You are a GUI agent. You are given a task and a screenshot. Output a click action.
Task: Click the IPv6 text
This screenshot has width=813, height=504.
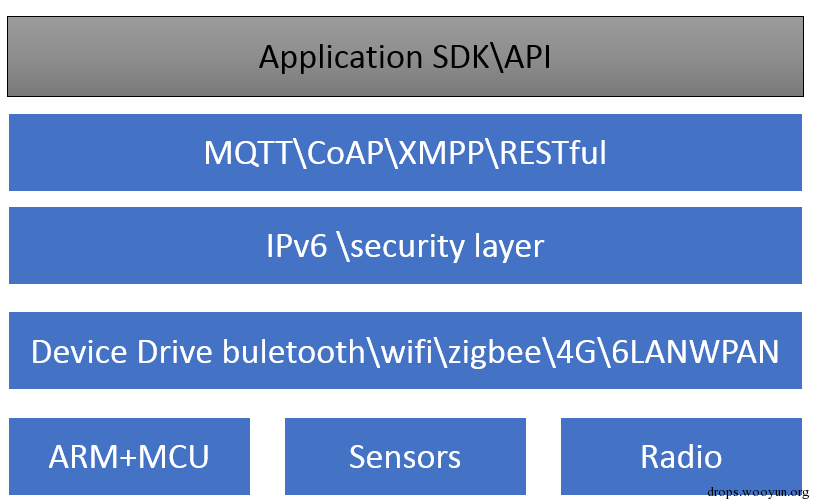pos(297,246)
